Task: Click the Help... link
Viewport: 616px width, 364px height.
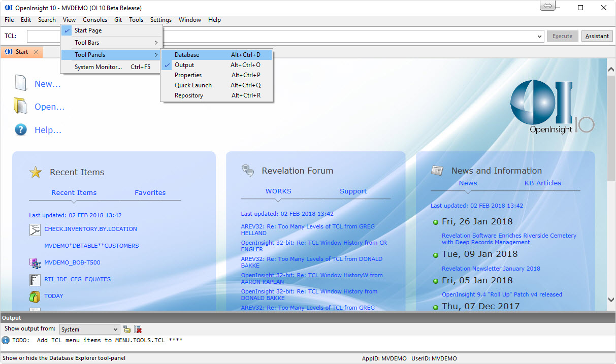Action: point(48,130)
